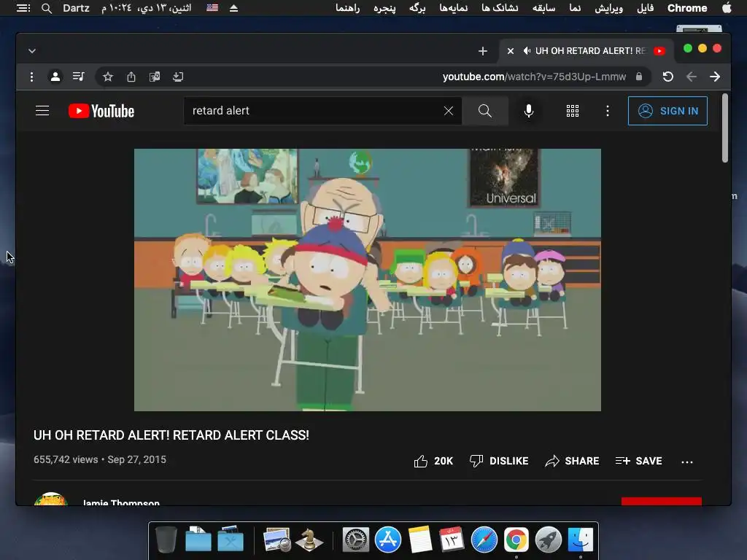Open App Store in the Dock

coord(388,540)
